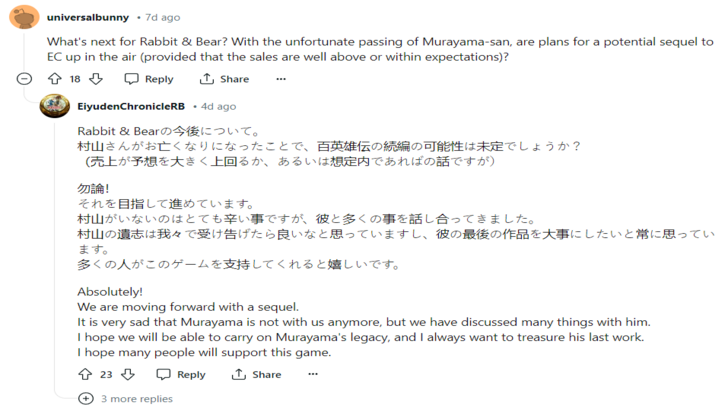Click the plus icon beside more replies
Image resolution: width=728 pixels, height=410 pixels.
point(86,398)
